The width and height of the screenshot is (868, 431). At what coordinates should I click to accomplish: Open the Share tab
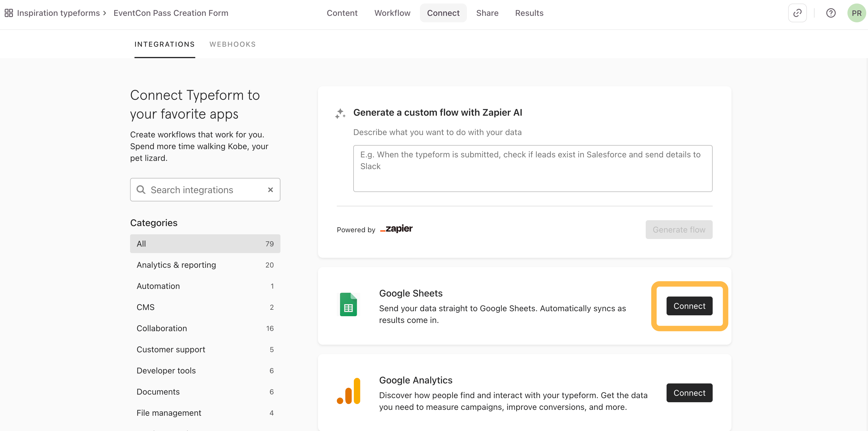pyautogui.click(x=487, y=13)
